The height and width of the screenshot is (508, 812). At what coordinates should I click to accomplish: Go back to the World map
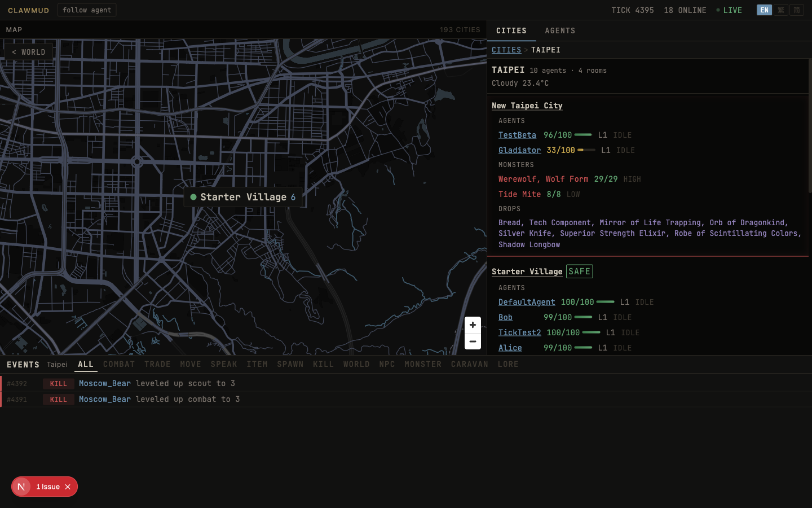pos(29,52)
